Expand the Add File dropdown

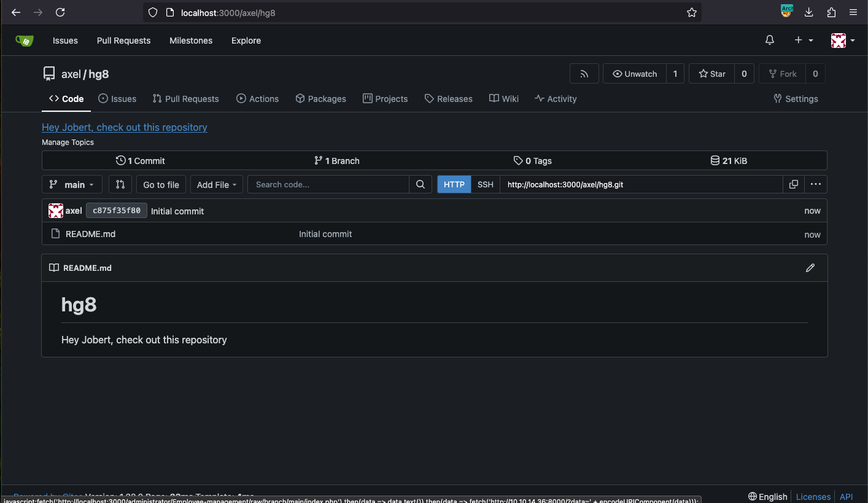click(x=217, y=184)
